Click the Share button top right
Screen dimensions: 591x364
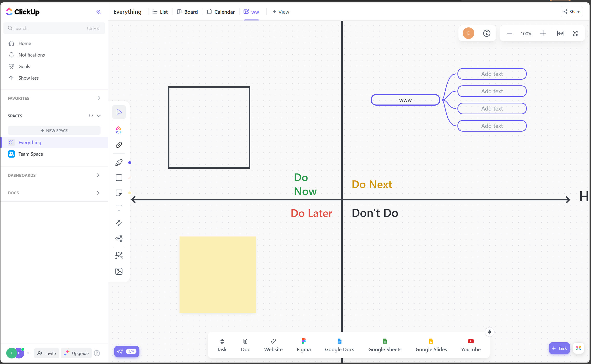coord(572,11)
